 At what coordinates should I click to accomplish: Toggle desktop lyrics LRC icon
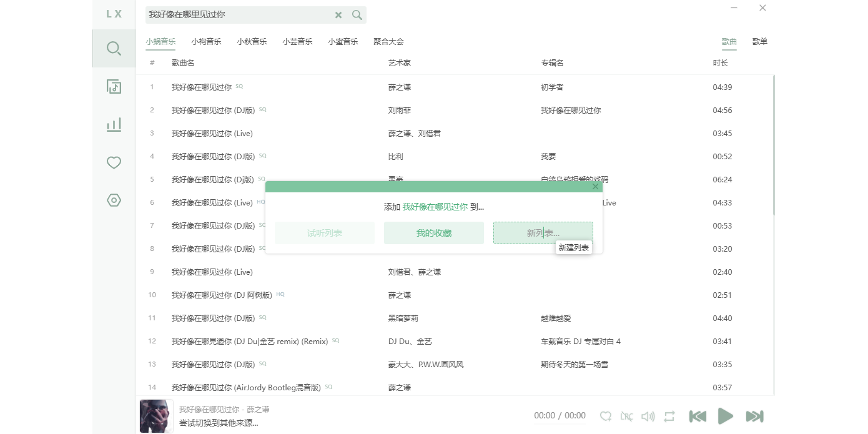(x=627, y=416)
